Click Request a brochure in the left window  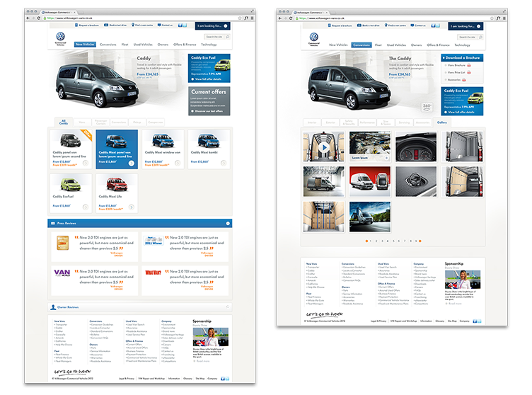click(86, 25)
